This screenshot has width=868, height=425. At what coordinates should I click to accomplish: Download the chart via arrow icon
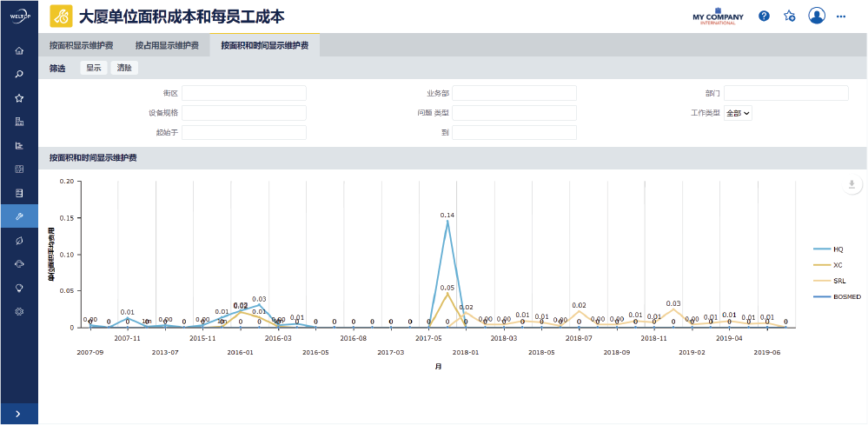click(x=852, y=184)
